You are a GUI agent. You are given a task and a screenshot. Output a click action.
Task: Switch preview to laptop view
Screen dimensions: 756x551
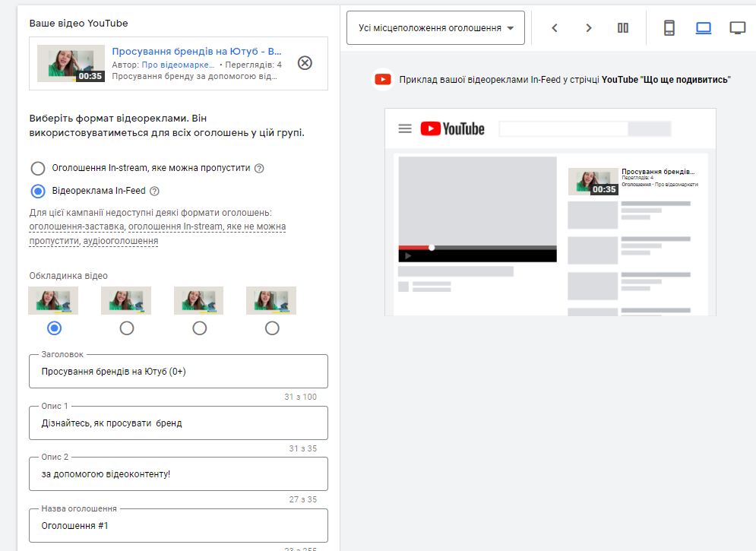point(704,28)
